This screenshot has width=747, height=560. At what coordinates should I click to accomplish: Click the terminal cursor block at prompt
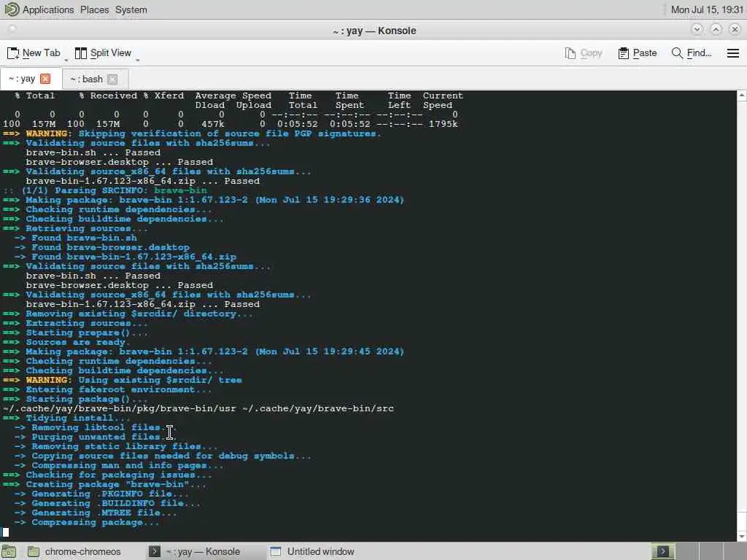tap(6, 532)
